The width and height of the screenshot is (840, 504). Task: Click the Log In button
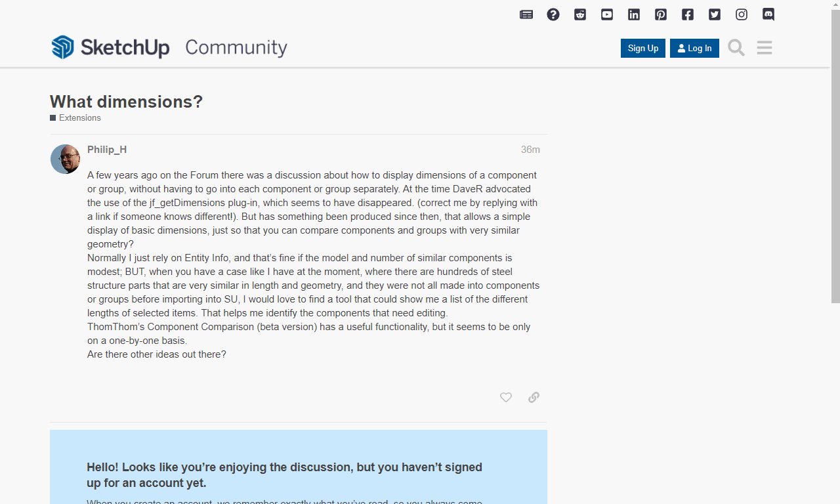pos(694,48)
